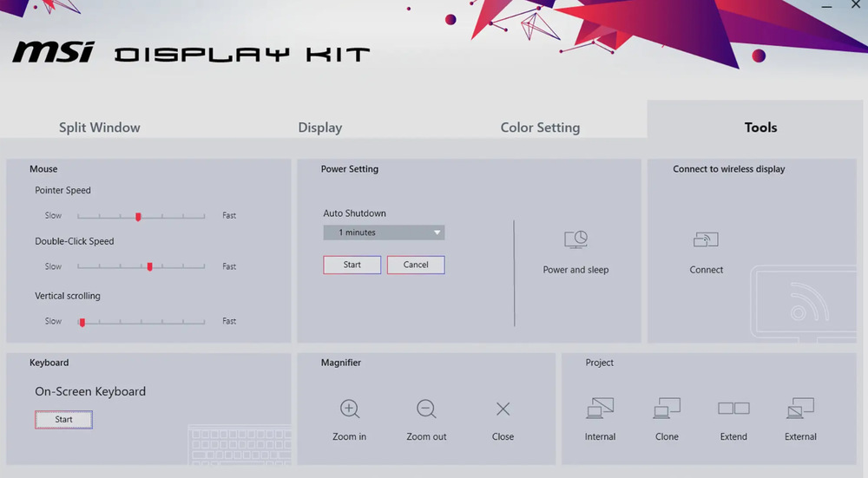The width and height of the screenshot is (868, 478).
Task: Click the 'Zoom in' label
Action: point(349,436)
